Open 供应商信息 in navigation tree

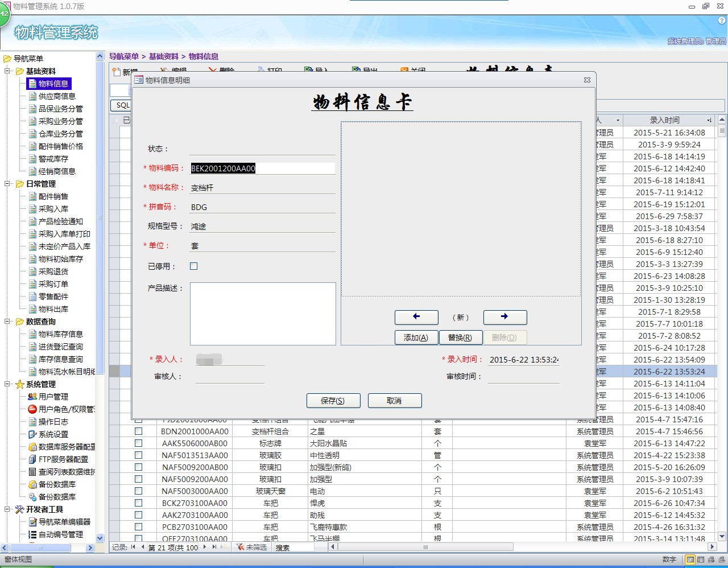pyautogui.click(x=56, y=96)
